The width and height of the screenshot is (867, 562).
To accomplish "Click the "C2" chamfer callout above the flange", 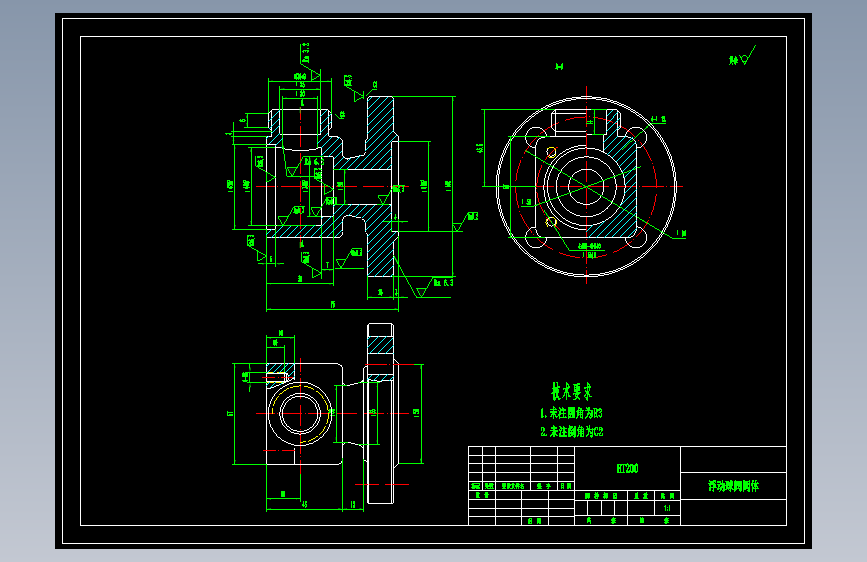I will pos(375,85).
